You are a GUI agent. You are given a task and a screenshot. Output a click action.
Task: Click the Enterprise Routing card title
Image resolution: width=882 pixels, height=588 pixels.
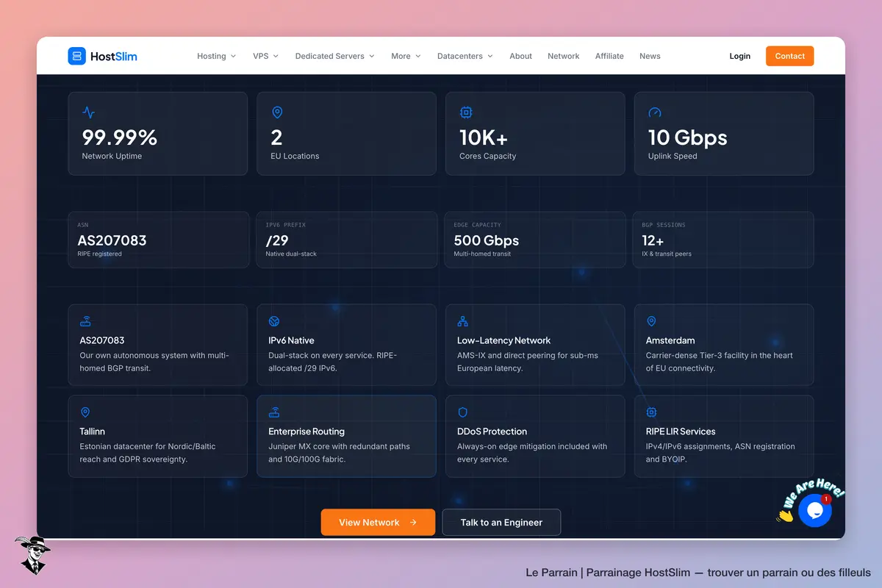click(306, 431)
